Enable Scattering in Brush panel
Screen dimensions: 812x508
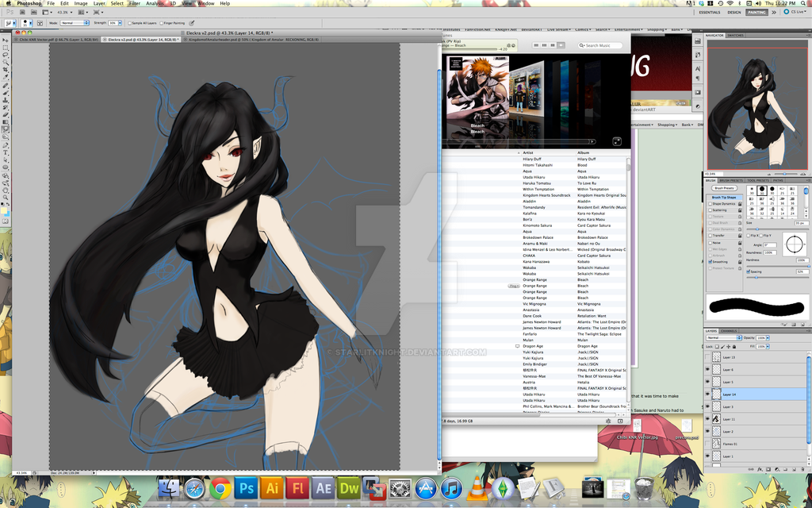(710, 210)
